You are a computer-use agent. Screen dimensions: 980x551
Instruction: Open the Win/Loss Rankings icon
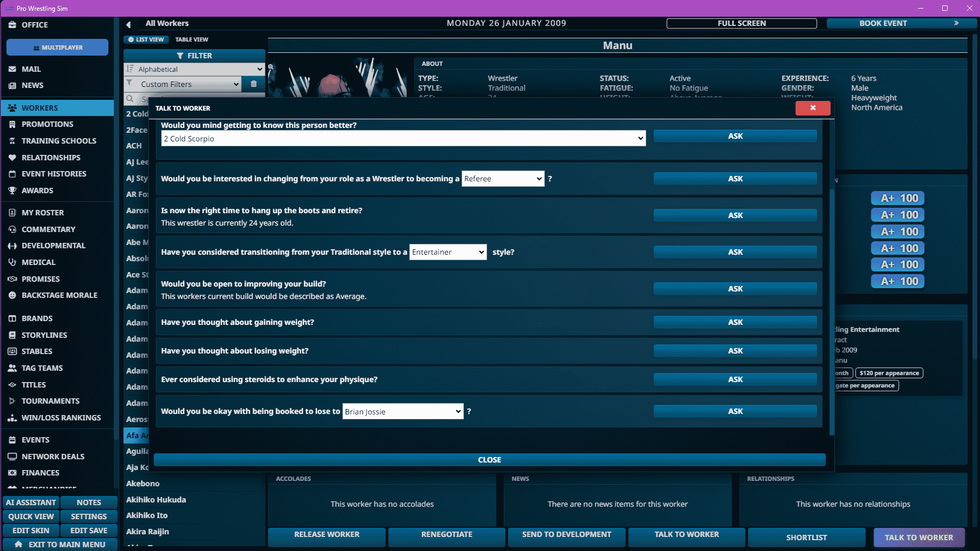pyautogui.click(x=12, y=418)
